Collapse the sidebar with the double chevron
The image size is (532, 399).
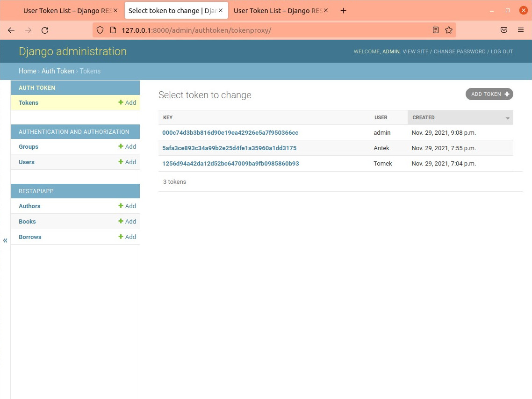(5, 240)
